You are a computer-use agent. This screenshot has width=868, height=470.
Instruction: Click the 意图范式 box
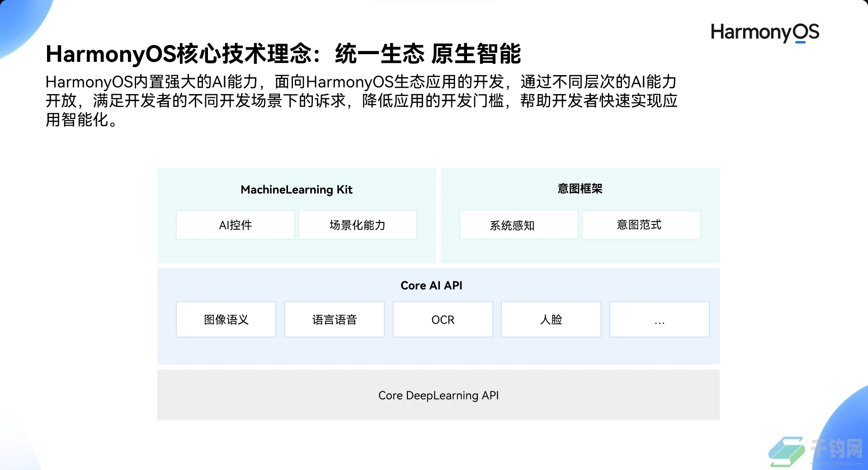pos(641,225)
